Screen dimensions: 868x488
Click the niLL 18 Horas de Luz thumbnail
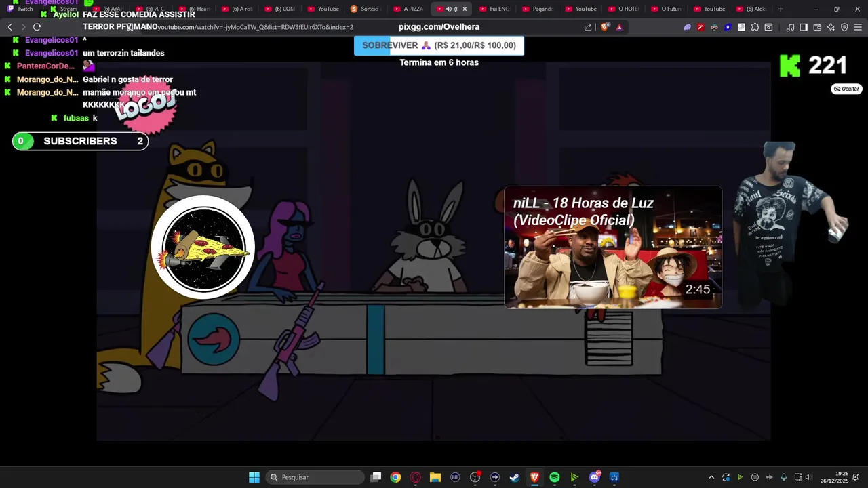click(x=613, y=247)
